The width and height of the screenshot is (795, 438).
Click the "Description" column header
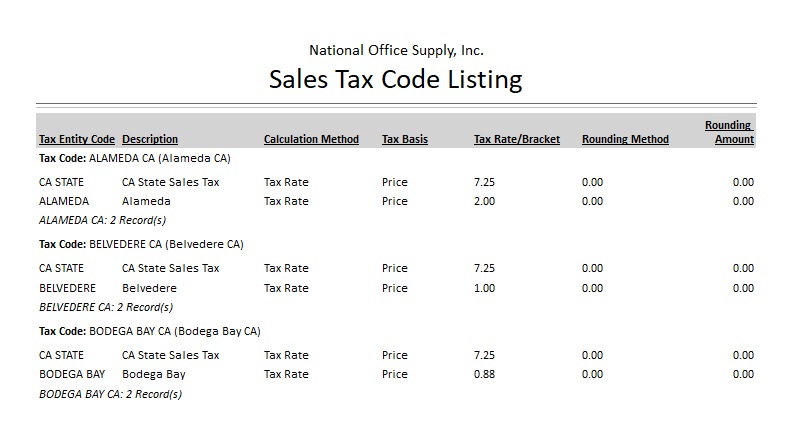point(150,139)
